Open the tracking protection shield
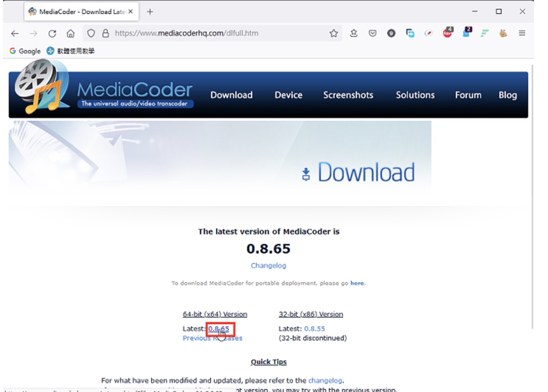The image size is (548, 392). coord(91,34)
